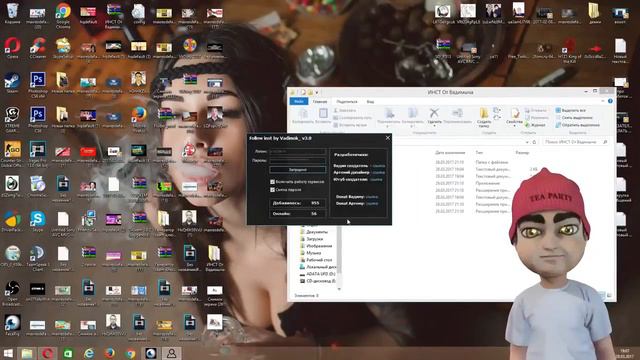The height and width of the screenshot is (360, 640).
Task: Click the refresh icon beside the address bar
Action: [x=534, y=142]
